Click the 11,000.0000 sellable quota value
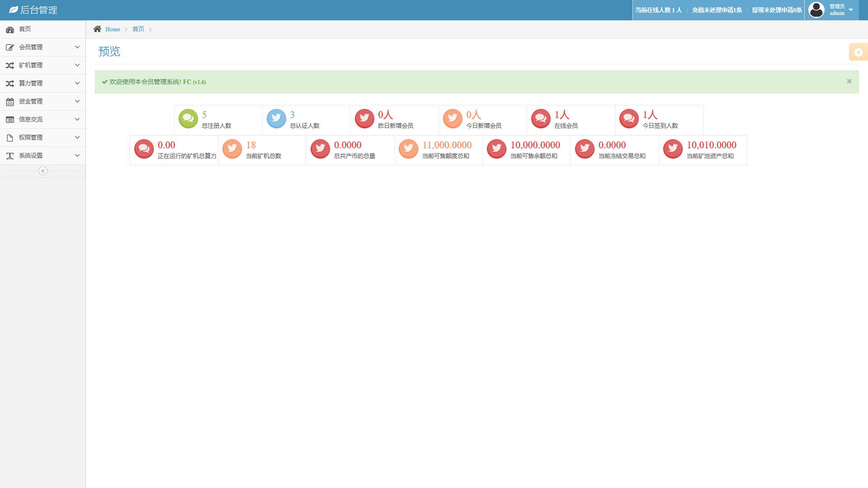Viewport: 868px width, 488px height. coord(447,145)
